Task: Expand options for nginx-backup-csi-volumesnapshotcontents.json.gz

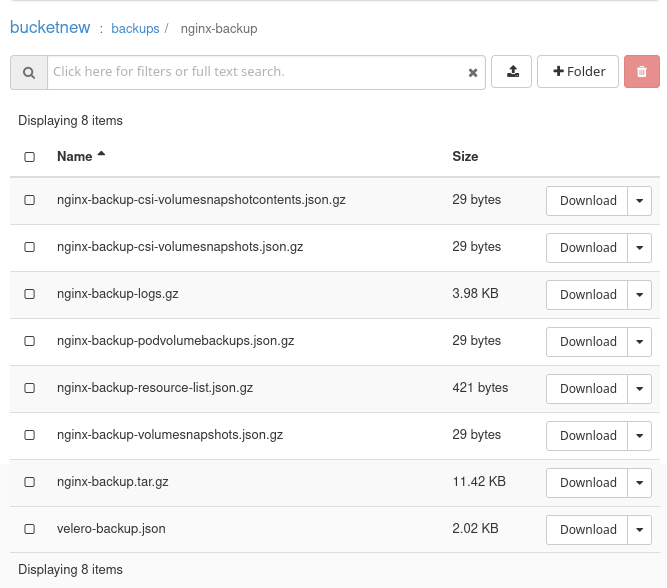Action: point(640,201)
